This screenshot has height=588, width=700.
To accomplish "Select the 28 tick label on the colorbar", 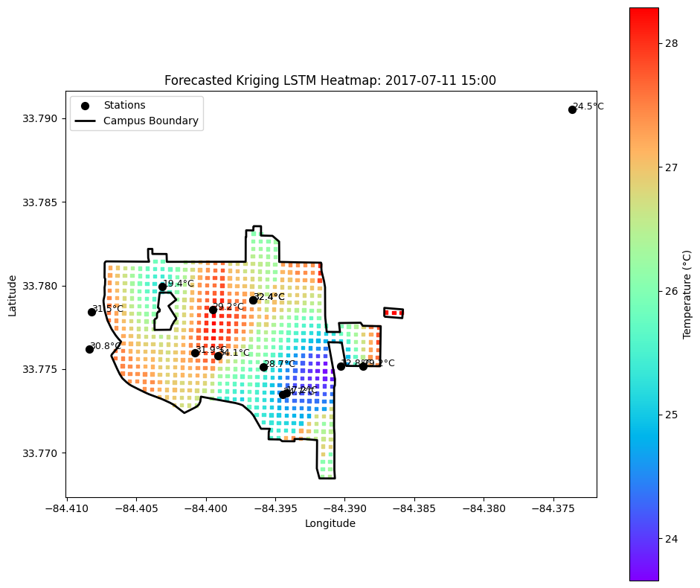I will [x=671, y=43].
